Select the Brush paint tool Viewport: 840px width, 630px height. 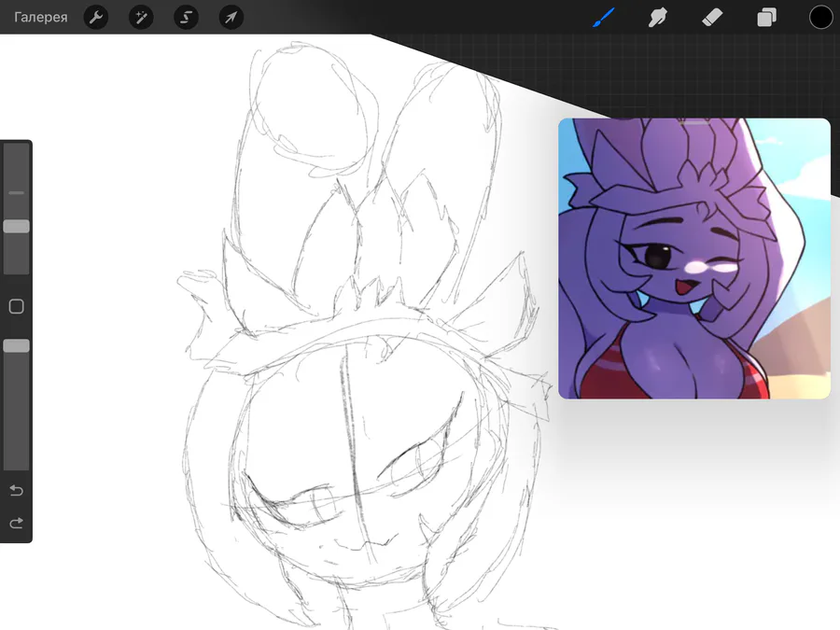604,17
